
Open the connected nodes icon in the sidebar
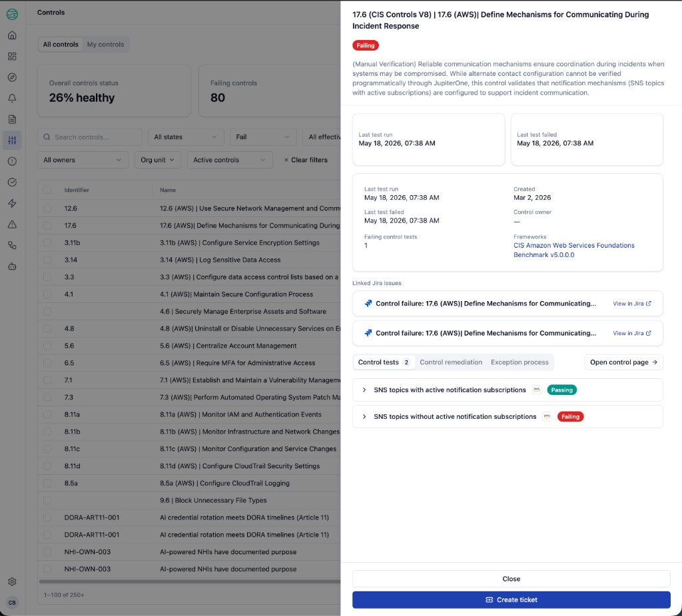(x=12, y=245)
